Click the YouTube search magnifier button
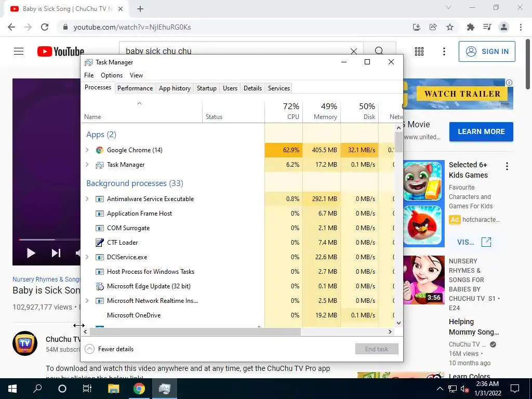The width and height of the screenshot is (532, 399). (x=379, y=51)
